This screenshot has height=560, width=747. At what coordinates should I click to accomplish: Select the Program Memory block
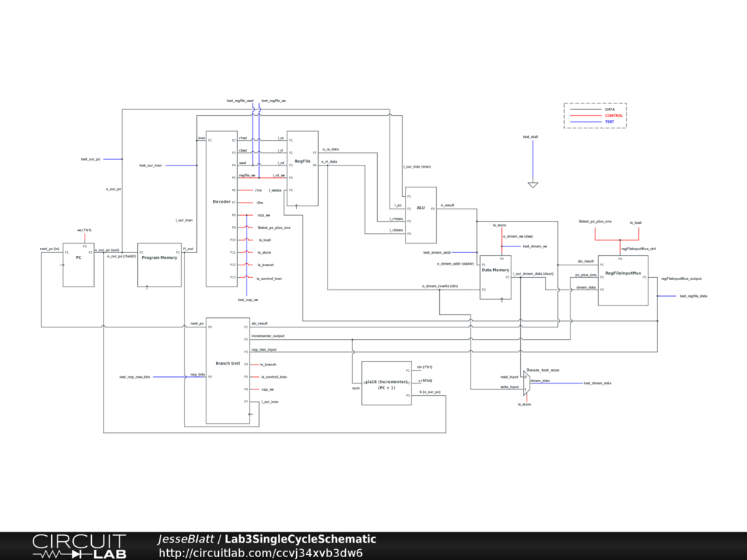click(159, 265)
